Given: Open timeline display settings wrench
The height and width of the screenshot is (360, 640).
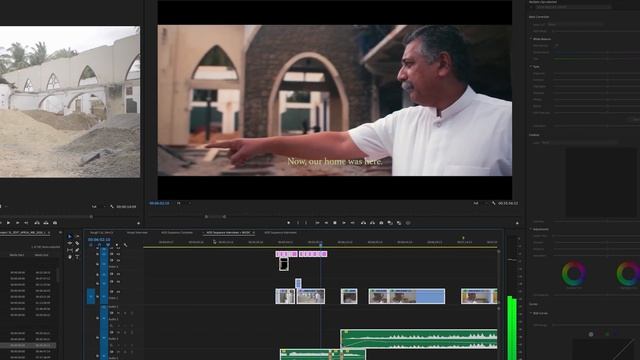Looking at the screenshot, I should pyautogui.click(x=125, y=245).
